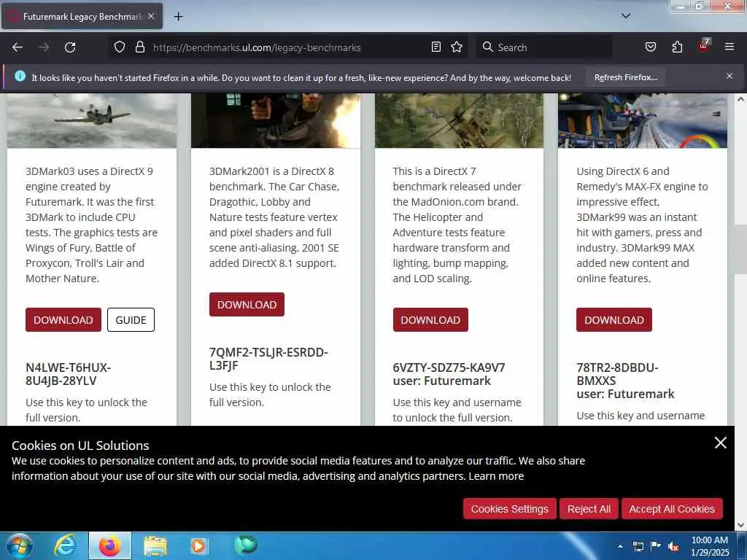Open Windows Media Player from taskbar

pyautogui.click(x=198, y=545)
